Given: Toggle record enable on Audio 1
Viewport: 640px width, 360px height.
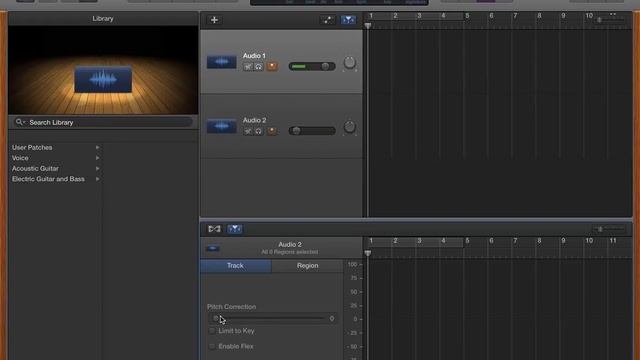Looking at the screenshot, I should [x=272, y=67].
